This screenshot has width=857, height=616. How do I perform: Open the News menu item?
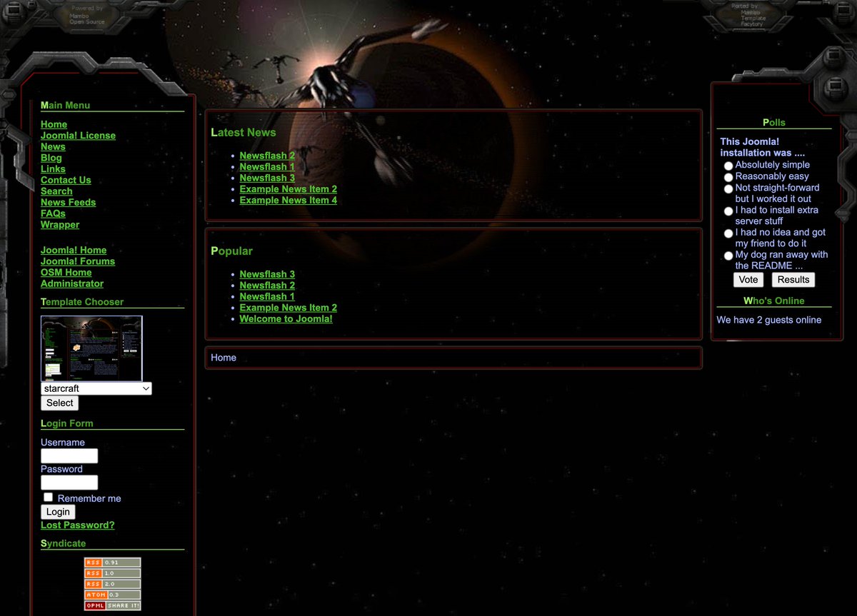[53, 146]
